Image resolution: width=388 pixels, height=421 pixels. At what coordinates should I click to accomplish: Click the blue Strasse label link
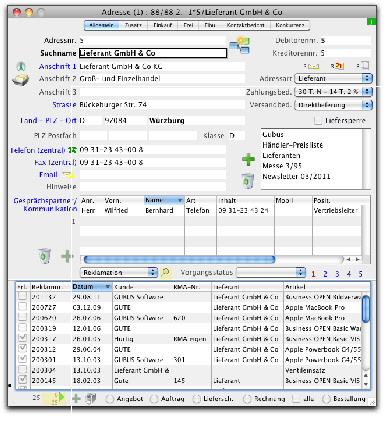(x=64, y=105)
